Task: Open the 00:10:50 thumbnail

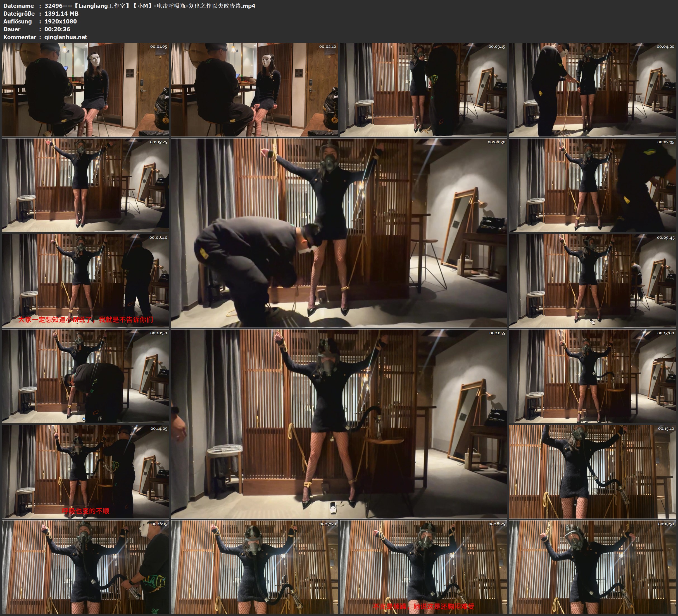Action: (85, 376)
